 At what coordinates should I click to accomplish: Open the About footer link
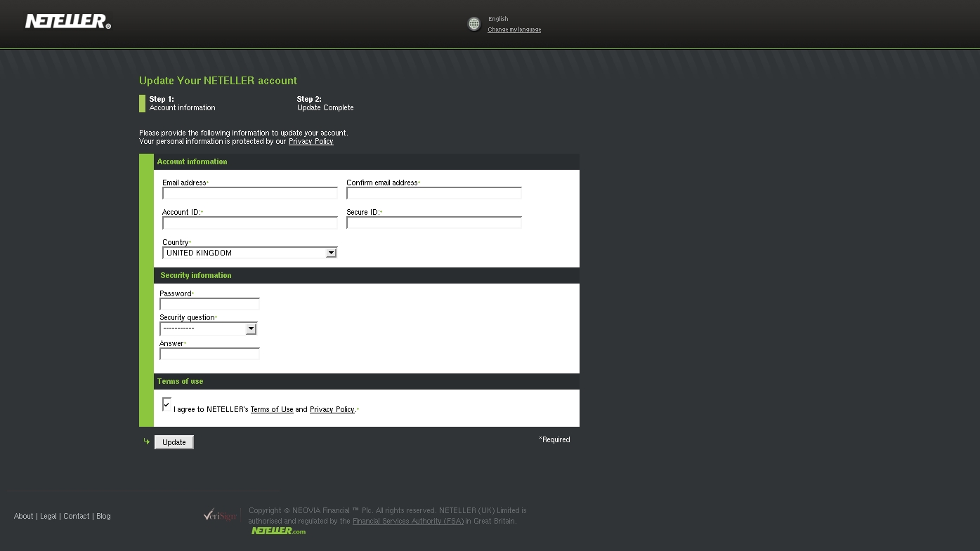[24, 516]
